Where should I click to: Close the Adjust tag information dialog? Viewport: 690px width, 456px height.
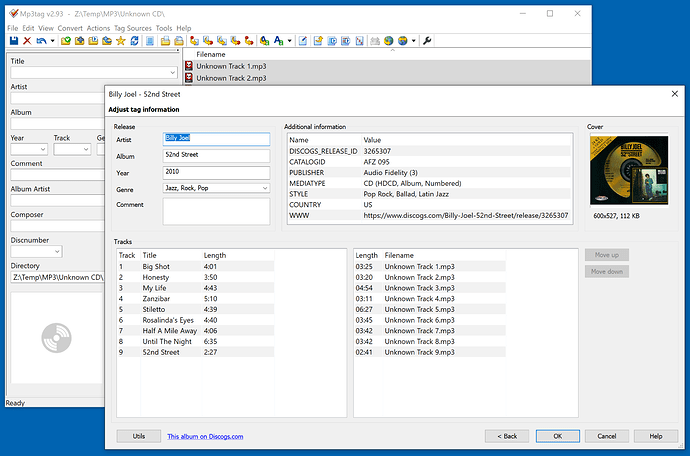675,94
